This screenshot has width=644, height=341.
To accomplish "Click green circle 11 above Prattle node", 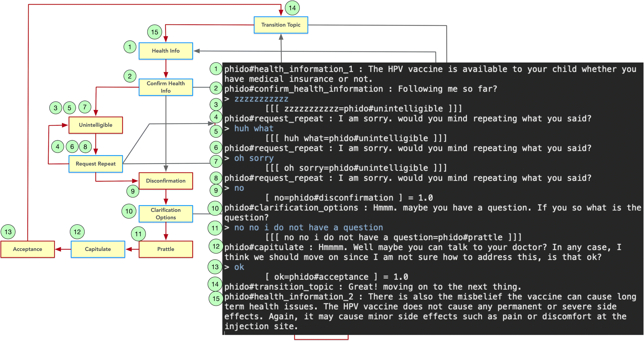I will point(138,234).
